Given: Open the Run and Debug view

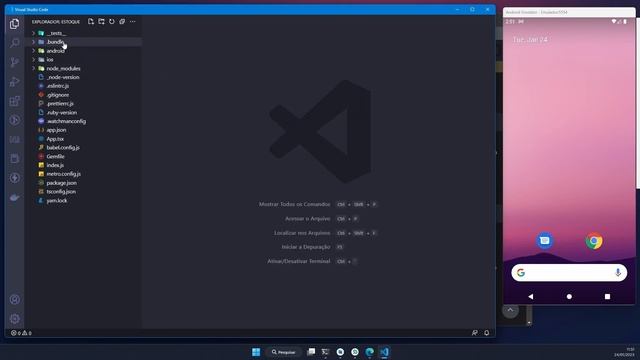Looking at the screenshot, I should pyautogui.click(x=15, y=82).
